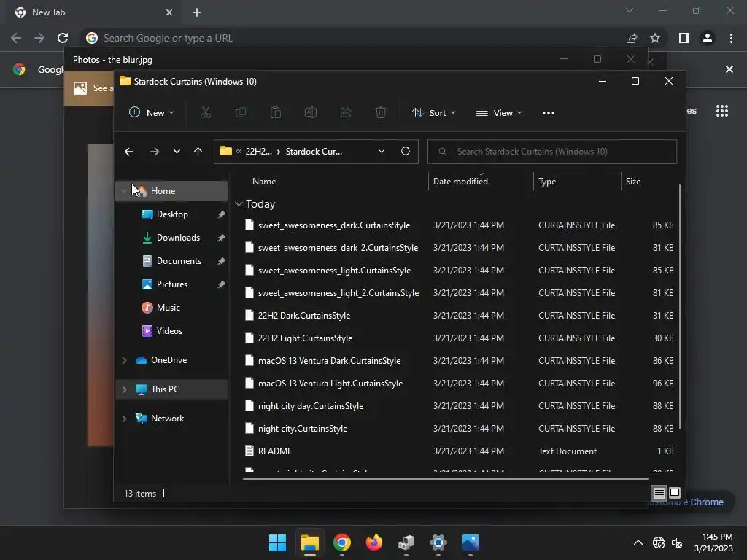Image resolution: width=747 pixels, height=560 pixels.
Task: Switch to large thumbnails view icon
Action: tap(675, 493)
